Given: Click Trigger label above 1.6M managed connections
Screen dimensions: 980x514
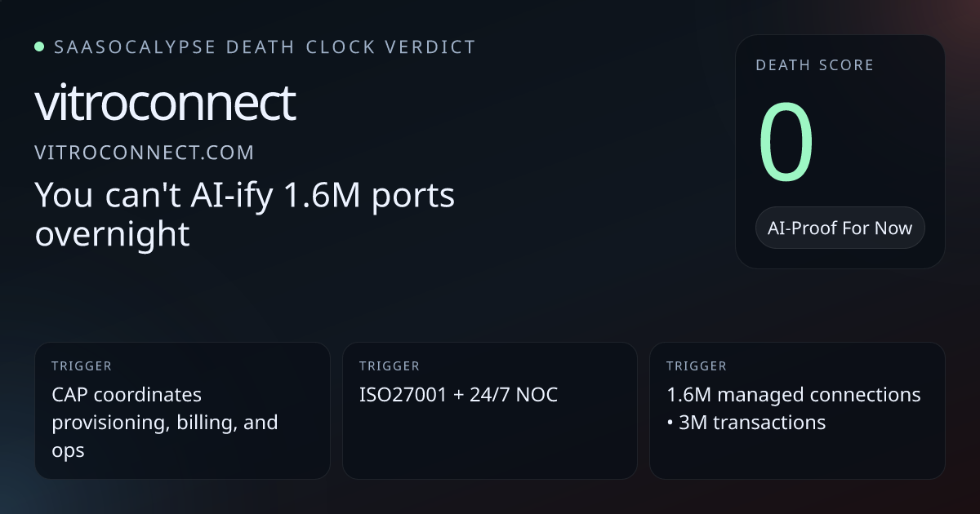Looking at the screenshot, I should (x=696, y=366).
